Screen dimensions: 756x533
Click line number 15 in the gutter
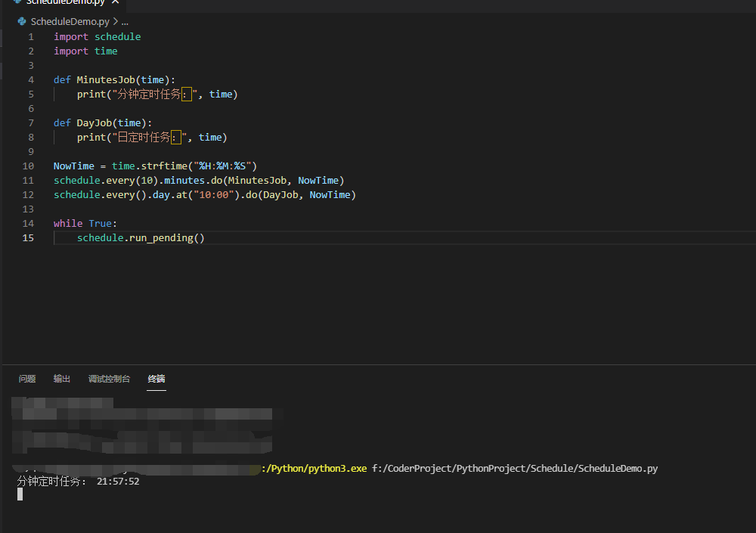point(28,237)
